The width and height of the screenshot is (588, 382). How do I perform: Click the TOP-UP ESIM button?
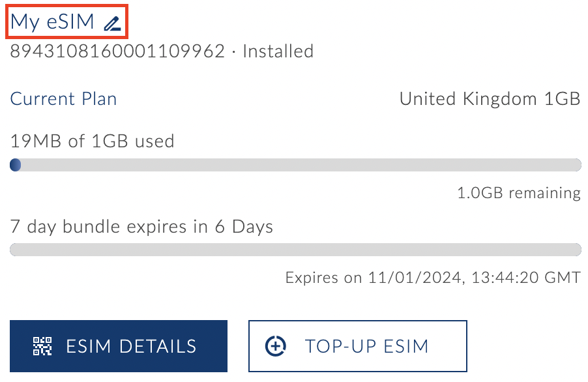pyautogui.click(x=357, y=346)
